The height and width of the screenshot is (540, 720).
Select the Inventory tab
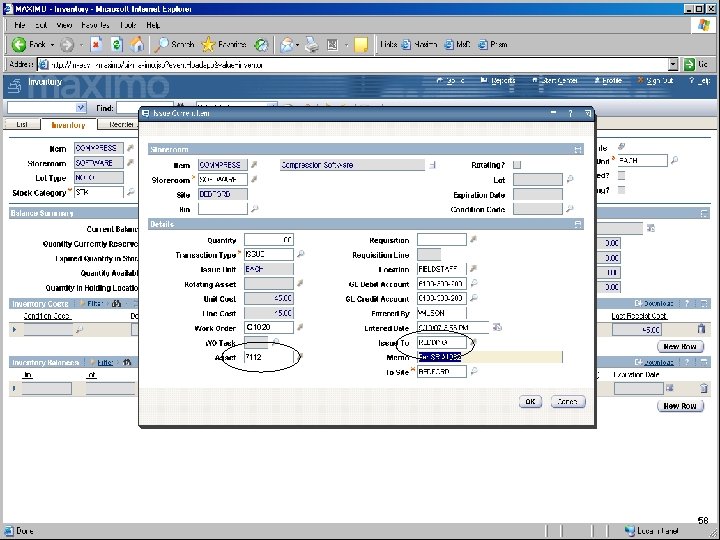click(68, 125)
